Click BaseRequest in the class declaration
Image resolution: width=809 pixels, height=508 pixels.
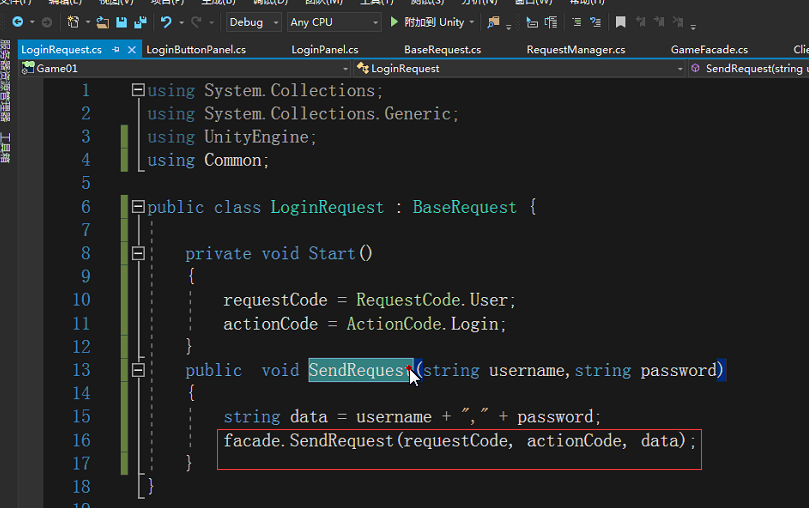click(464, 207)
